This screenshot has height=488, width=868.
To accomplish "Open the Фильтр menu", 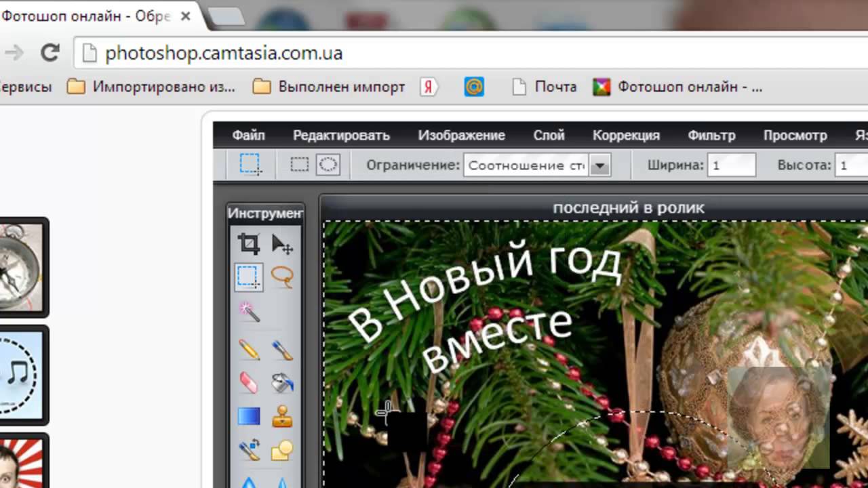I will [x=711, y=135].
